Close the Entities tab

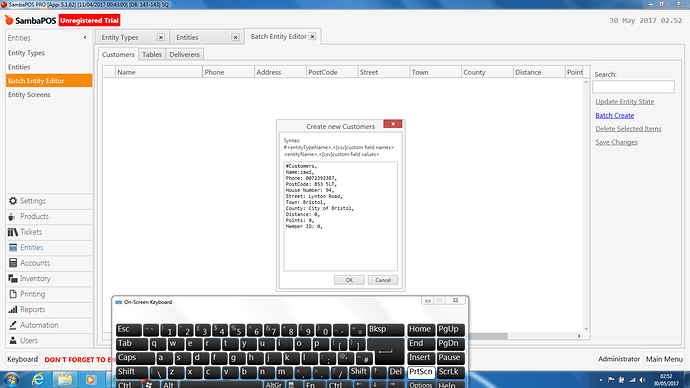[235, 37]
